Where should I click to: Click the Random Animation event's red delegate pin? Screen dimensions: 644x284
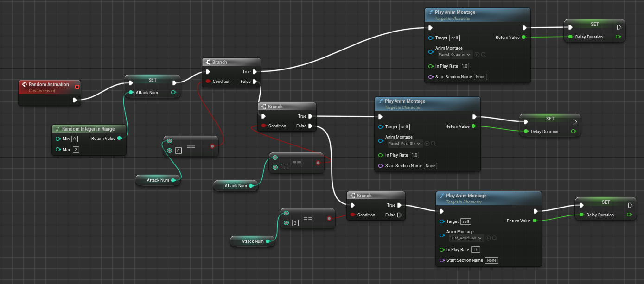coord(77,87)
